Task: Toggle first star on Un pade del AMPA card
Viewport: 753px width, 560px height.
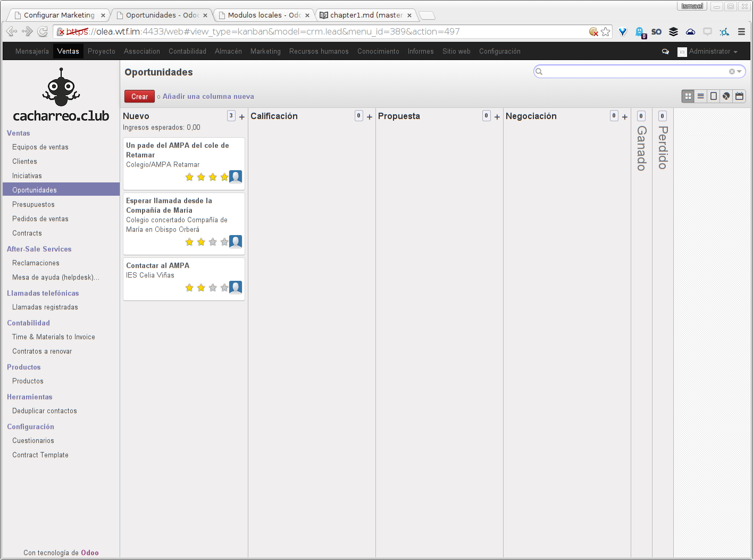Action: click(189, 177)
